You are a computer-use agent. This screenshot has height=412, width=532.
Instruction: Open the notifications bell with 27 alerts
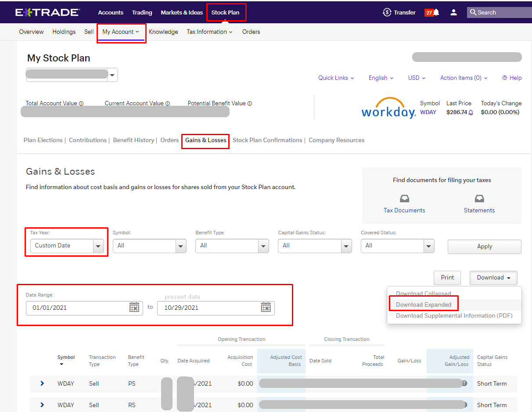(x=432, y=12)
